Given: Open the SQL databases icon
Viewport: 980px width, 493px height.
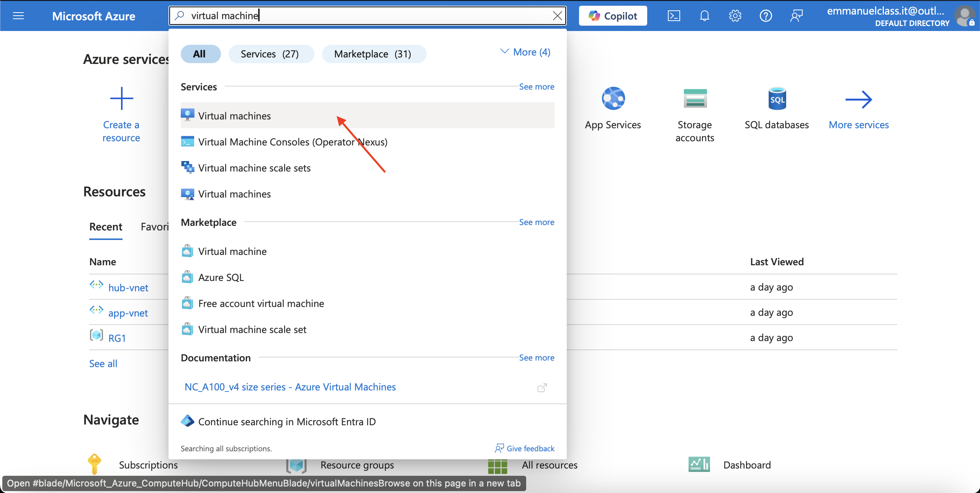Looking at the screenshot, I should point(777,99).
